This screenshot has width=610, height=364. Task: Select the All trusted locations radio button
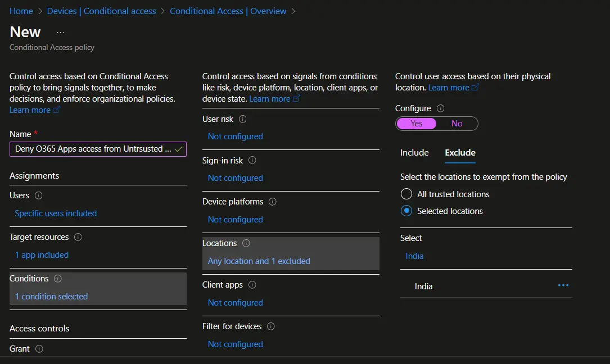(406, 194)
